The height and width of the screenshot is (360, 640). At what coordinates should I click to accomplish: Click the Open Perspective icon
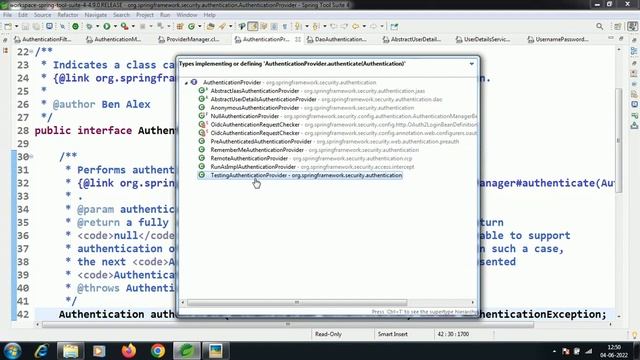(618, 27)
